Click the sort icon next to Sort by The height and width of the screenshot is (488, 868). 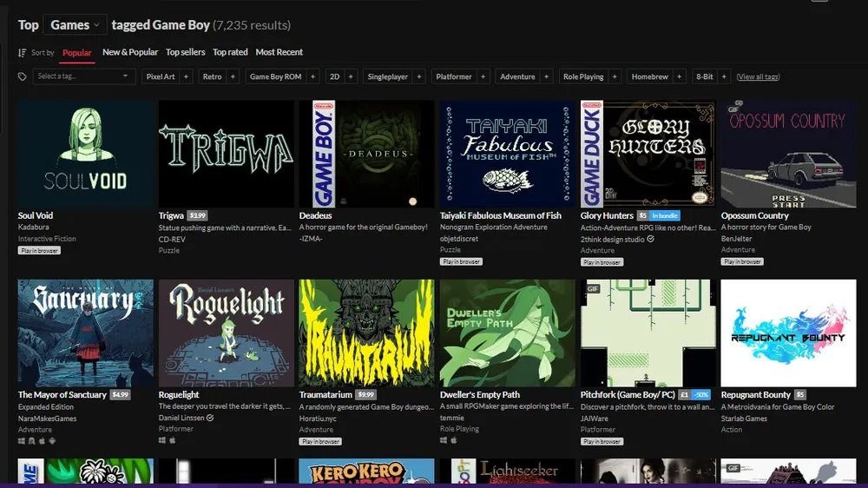click(x=23, y=53)
